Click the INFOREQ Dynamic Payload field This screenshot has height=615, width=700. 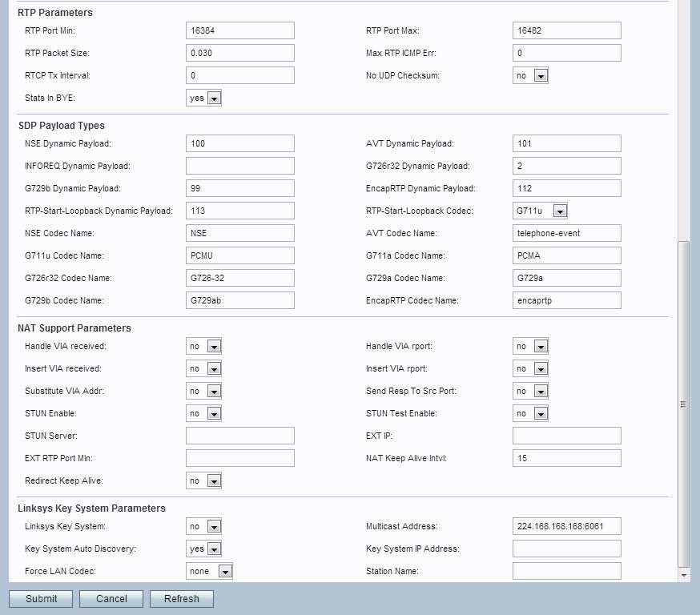click(x=239, y=166)
